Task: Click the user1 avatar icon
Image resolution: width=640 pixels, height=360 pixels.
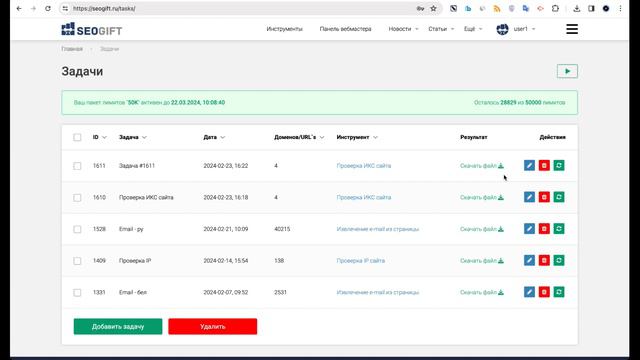Action: [502, 29]
